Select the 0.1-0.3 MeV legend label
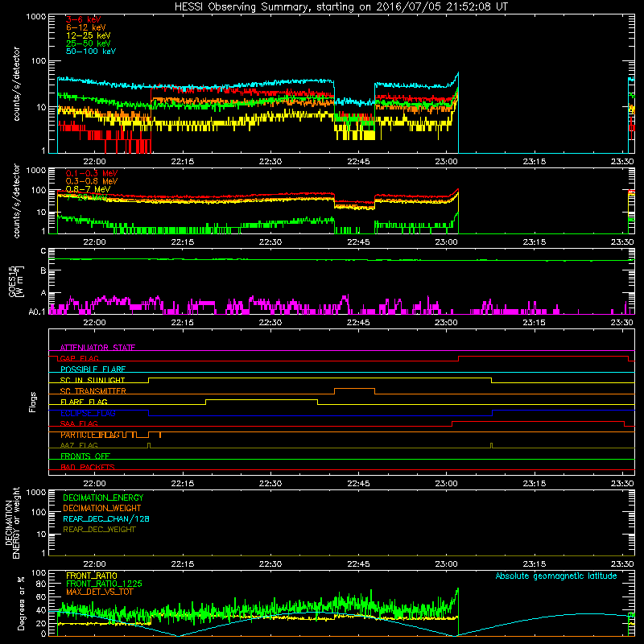 pos(92,173)
